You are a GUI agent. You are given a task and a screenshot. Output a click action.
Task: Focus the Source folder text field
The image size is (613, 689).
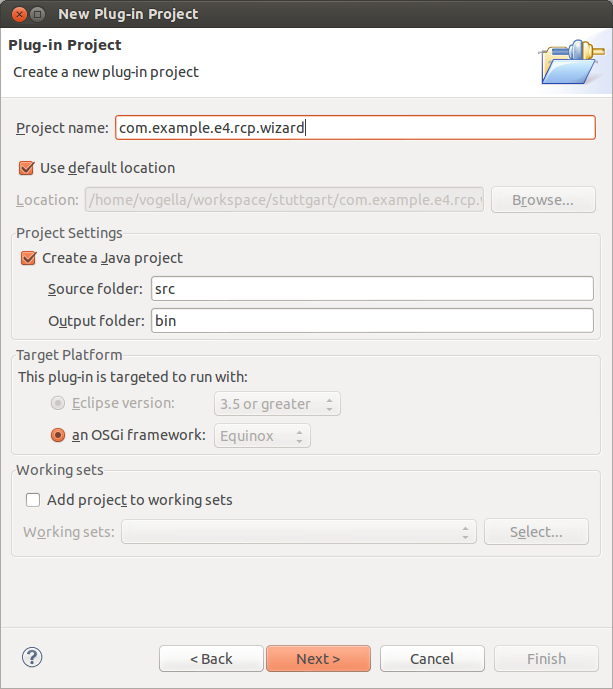(x=372, y=290)
